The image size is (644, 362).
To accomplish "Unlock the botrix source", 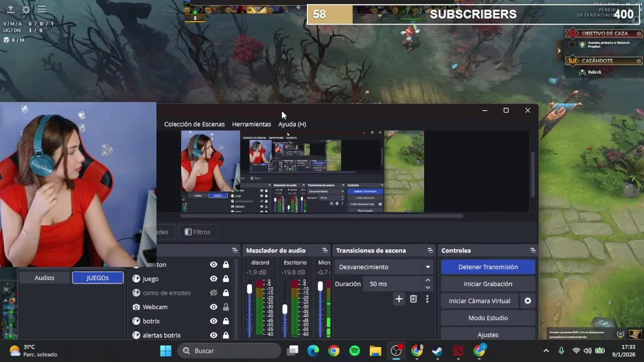I will [x=226, y=321].
